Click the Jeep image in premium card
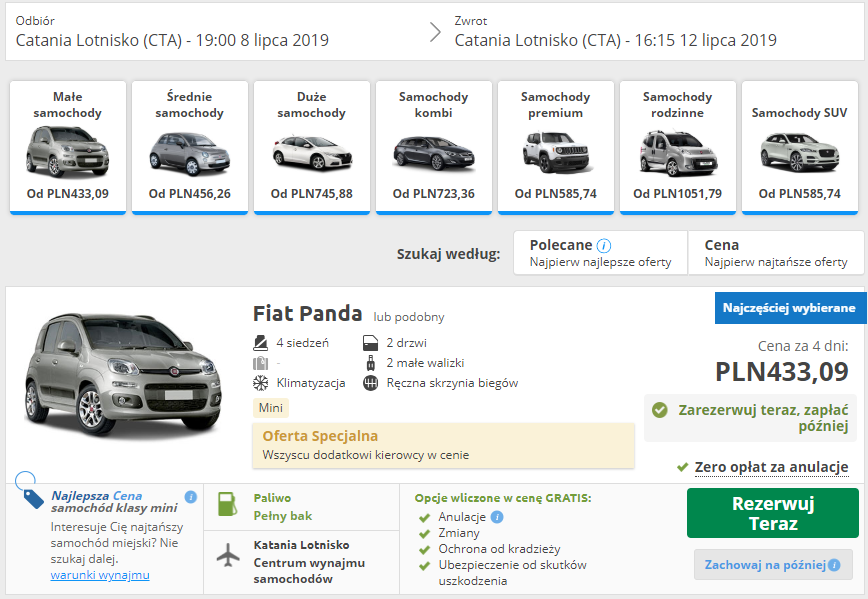This screenshot has height=599, width=868. coord(556,152)
